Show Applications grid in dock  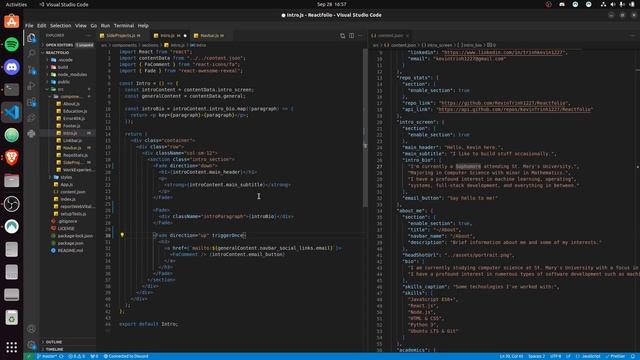tap(11, 347)
